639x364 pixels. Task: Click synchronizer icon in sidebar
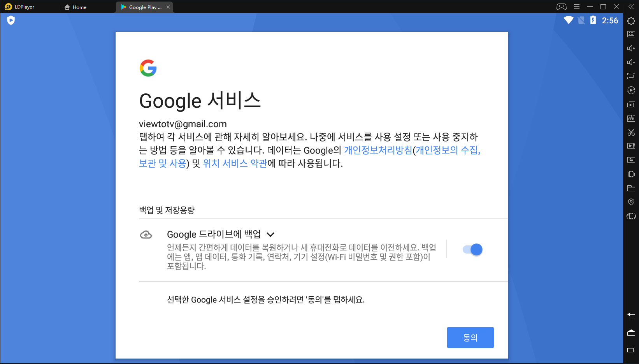click(631, 160)
